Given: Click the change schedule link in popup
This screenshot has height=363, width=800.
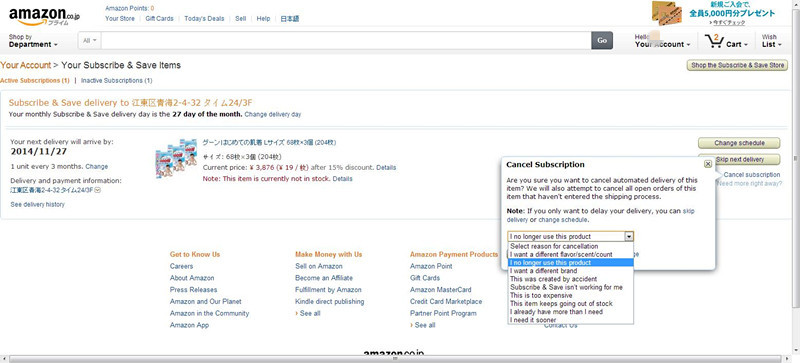Looking at the screenshot, I should coord(563,220).
